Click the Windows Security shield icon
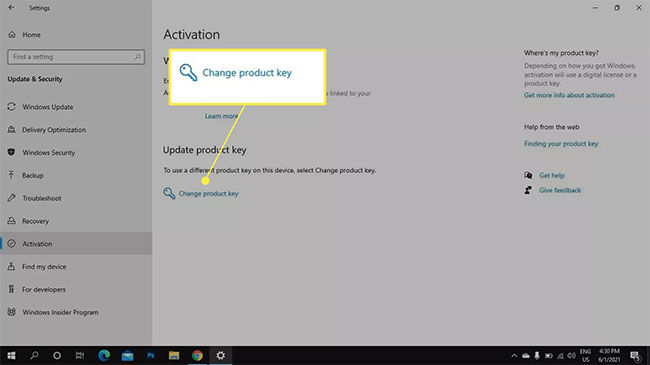 coord(12,153)
